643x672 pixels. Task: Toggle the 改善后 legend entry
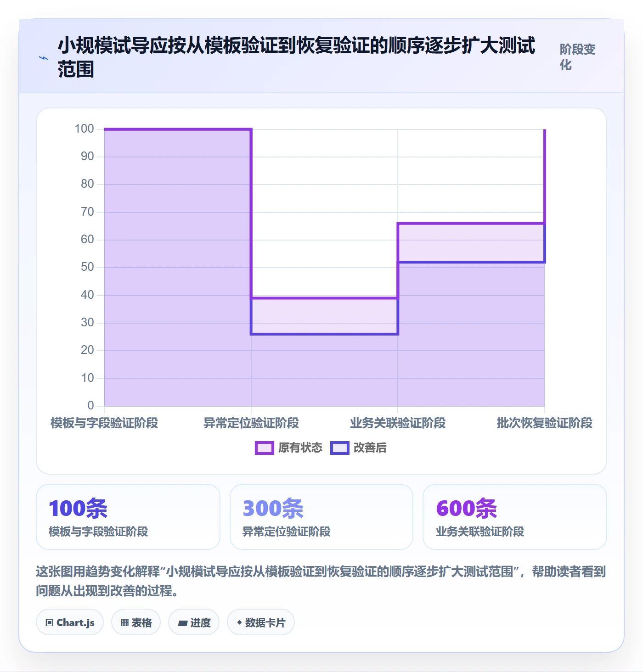tap(359, 448)
